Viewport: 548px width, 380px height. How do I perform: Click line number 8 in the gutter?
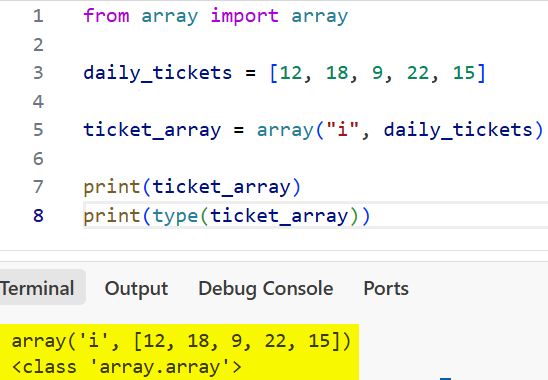click(x=38, y=215)
